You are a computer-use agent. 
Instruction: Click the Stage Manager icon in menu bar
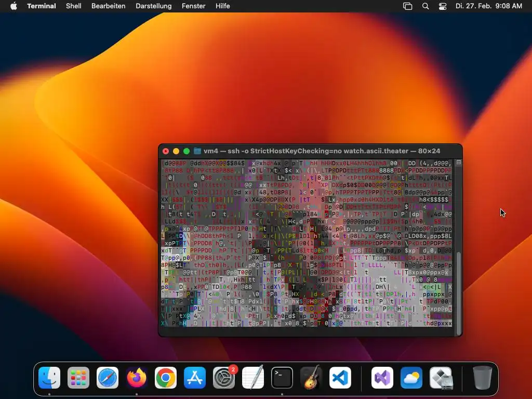click(407, 6)
